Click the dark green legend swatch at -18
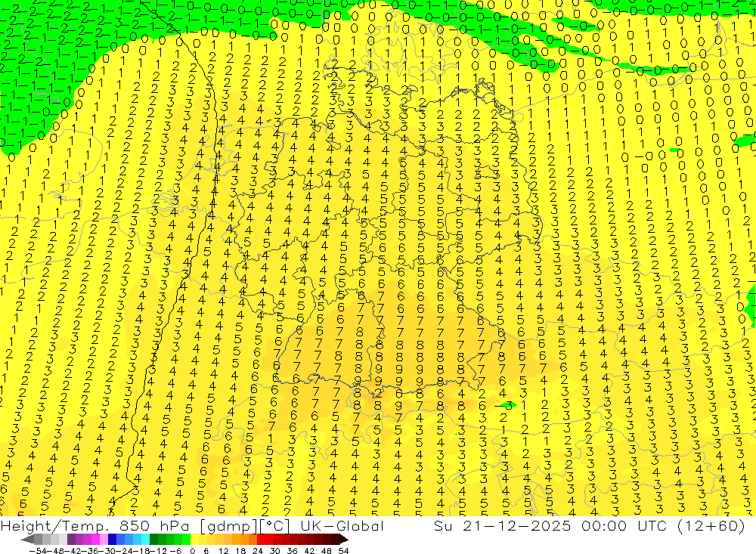Image resolution: width=756 pixels, height=554 pixels. click(153, 540)
